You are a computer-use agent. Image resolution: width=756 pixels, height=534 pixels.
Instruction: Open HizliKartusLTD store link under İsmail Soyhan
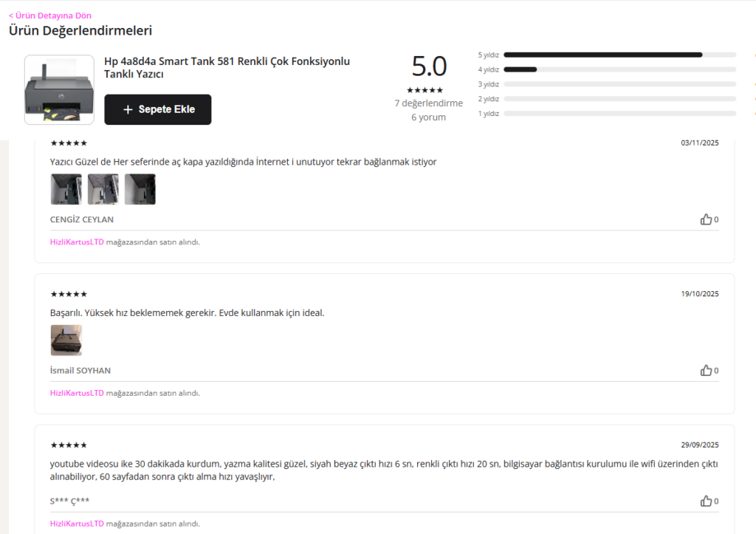[77, 393]
